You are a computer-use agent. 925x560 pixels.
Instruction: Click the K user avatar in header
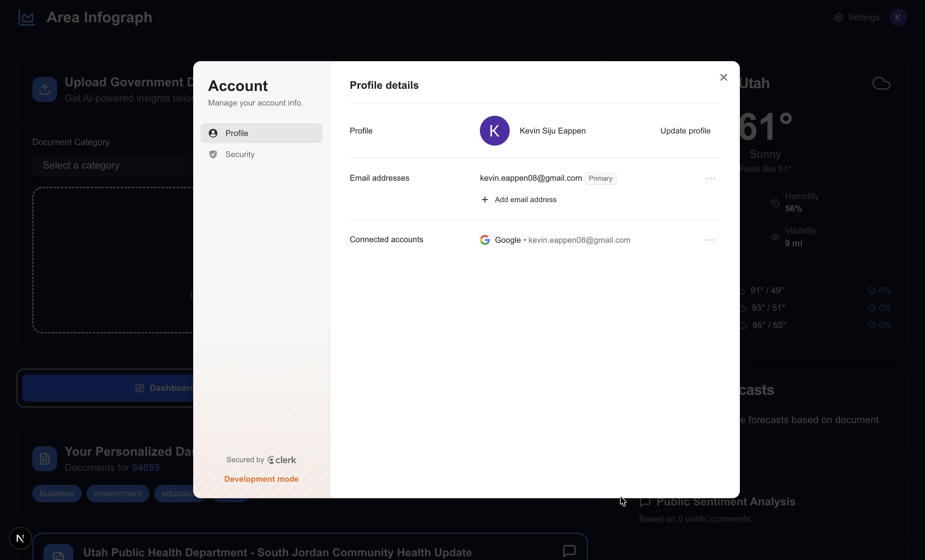point(898,18)
